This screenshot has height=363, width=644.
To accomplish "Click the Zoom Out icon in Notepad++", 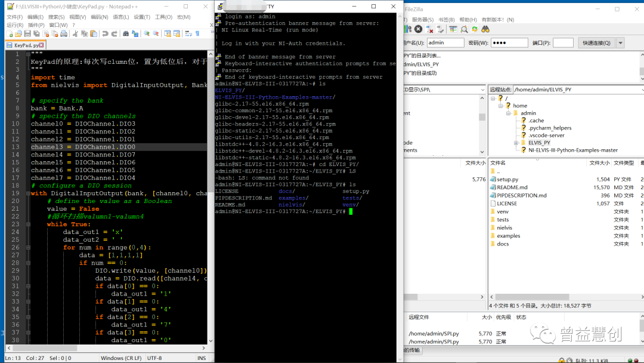I will [x=156, y=33].
